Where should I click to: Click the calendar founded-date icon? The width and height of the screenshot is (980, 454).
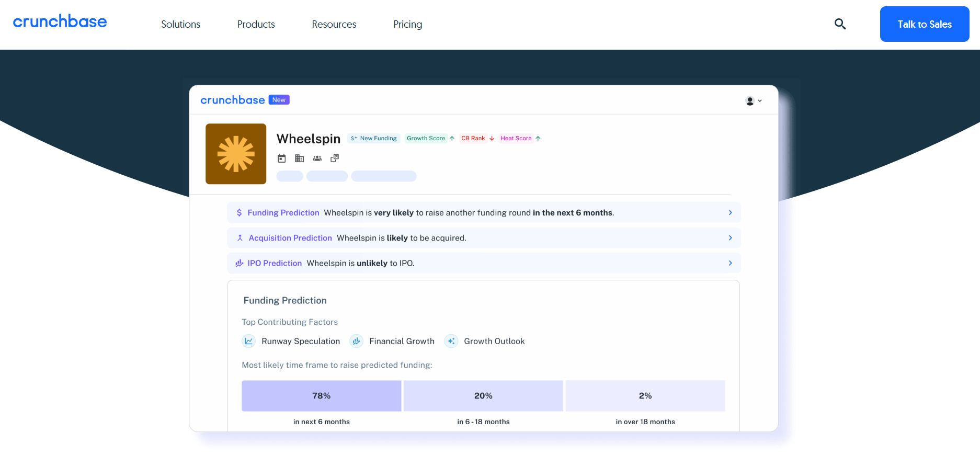pos(281,158)
